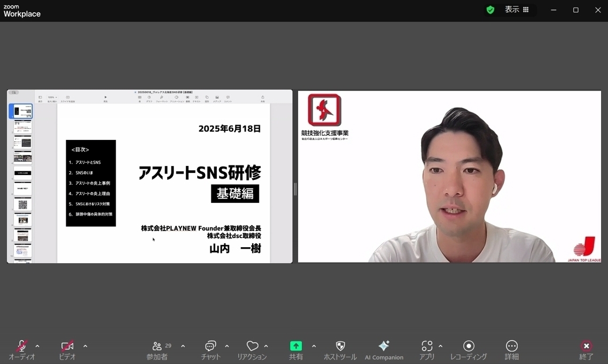Click presenter name 山内 一樹 on slide
Screen dimensions: 608x364
(x=235, y=248)
